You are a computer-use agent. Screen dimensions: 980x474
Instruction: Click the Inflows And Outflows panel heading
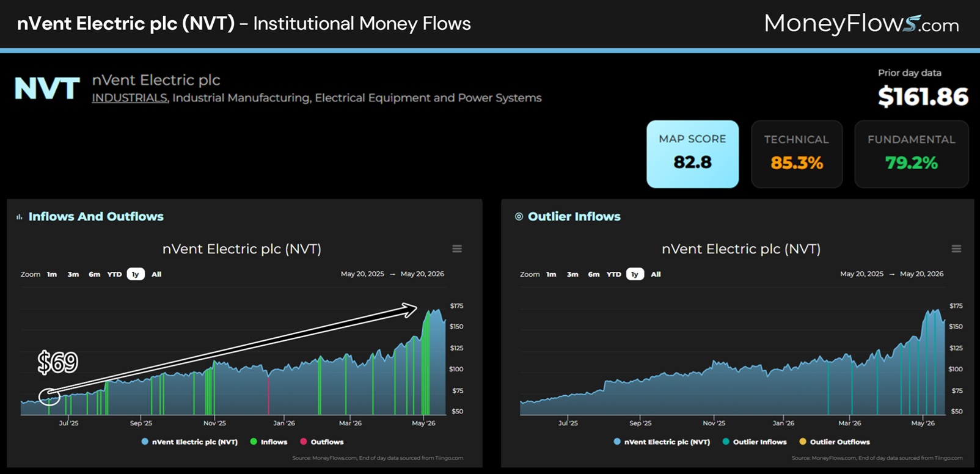point(96,217)
